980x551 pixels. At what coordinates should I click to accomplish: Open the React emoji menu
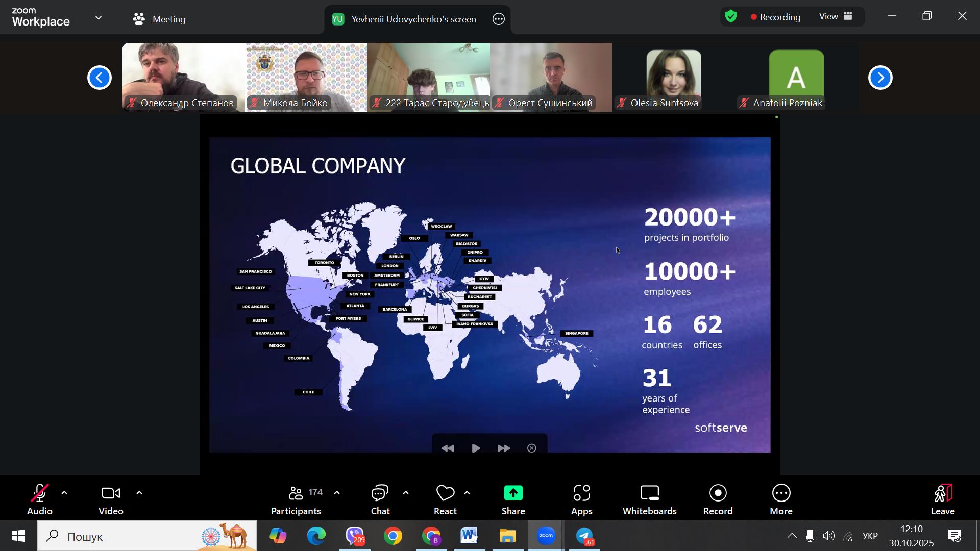point(445,499)
